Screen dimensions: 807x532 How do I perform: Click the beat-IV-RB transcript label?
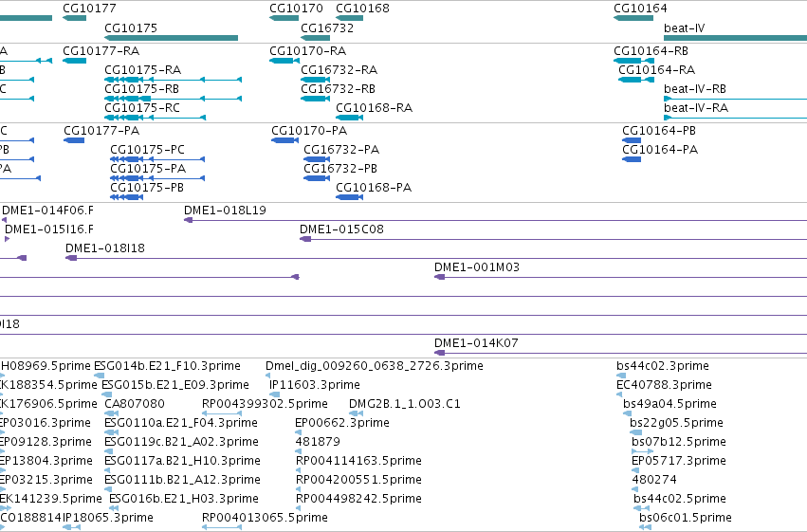[695, 89]
